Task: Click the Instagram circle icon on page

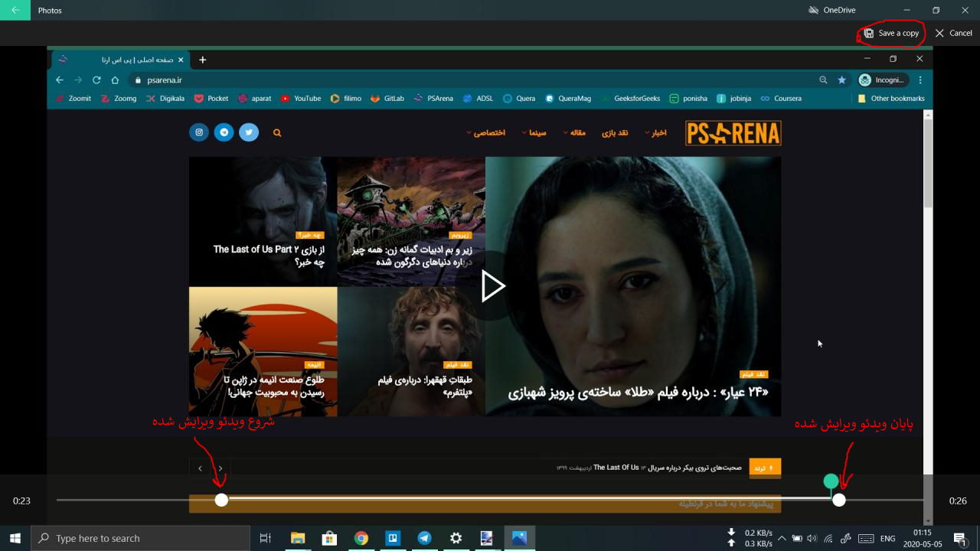Action: (199, 132)
